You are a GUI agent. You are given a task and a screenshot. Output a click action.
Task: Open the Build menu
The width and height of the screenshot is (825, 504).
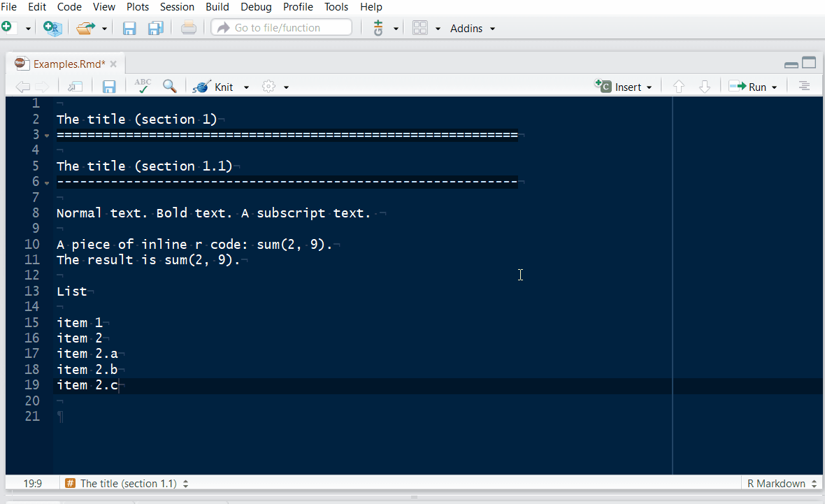pyautogui.click(x=217, y=7)
